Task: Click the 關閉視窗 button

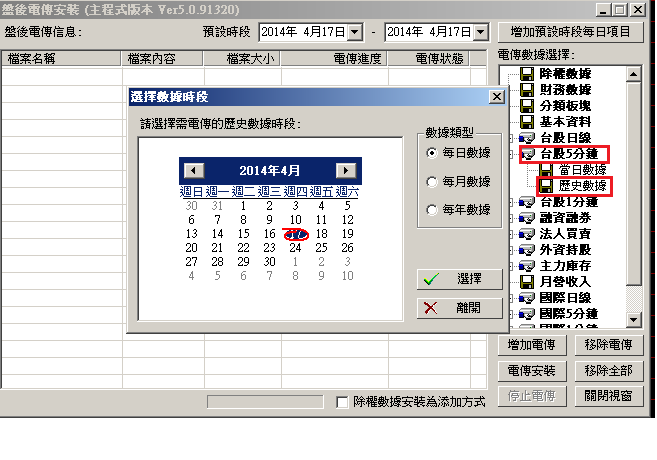Action: (x=609, y=396)
